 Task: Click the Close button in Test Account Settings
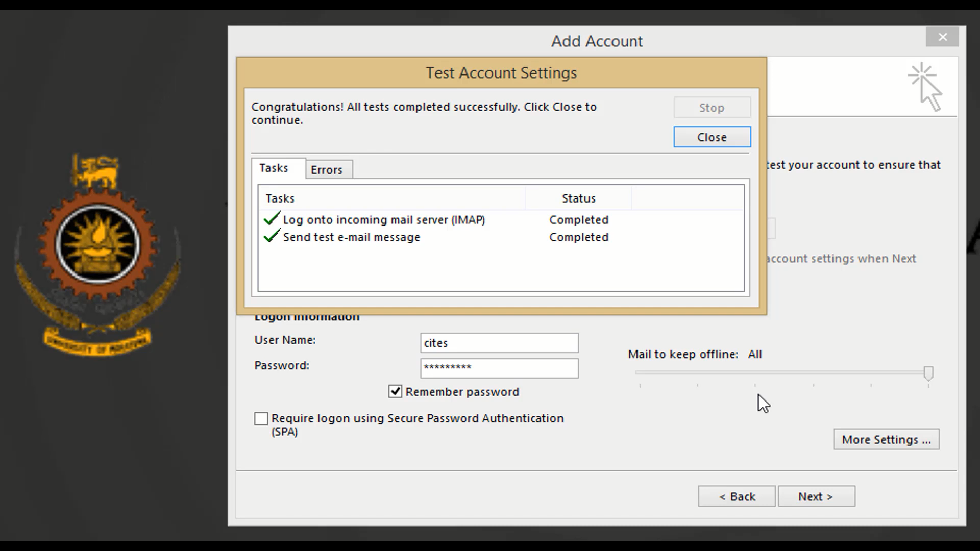pos(712,137)
